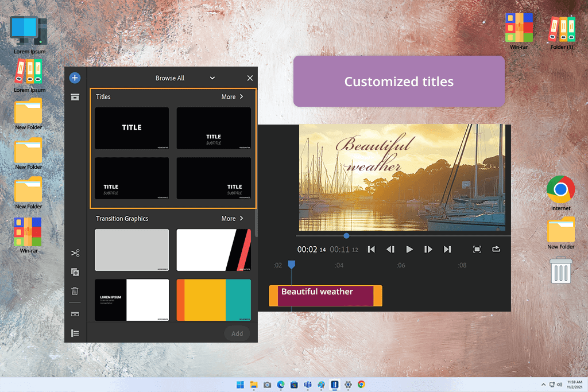Open the top-right Win-rar desktop icon
This screenshot has height=392, width=588.
coord(519,32)
